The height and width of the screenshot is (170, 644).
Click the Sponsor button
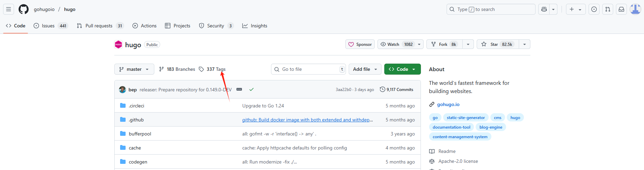(360, 44)
